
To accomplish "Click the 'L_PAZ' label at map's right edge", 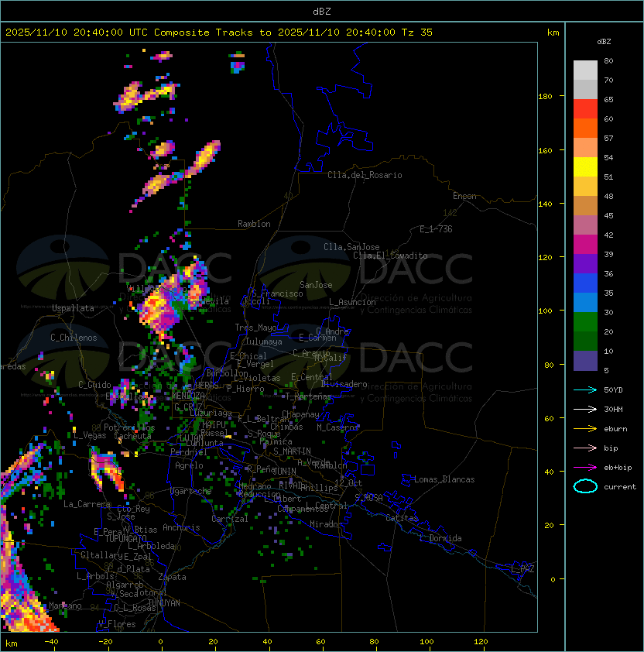I will pyautogui.click(x=522, y=569).
